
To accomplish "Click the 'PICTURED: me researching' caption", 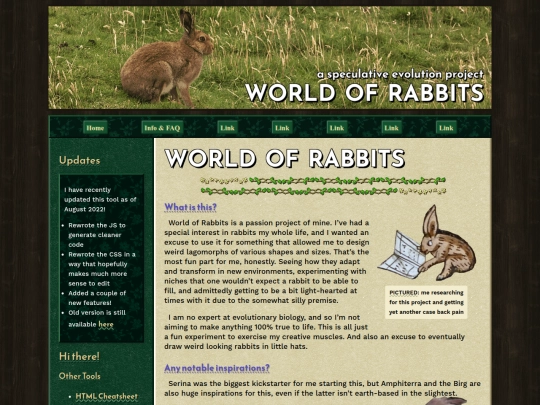I will click(x=426, y=302).
